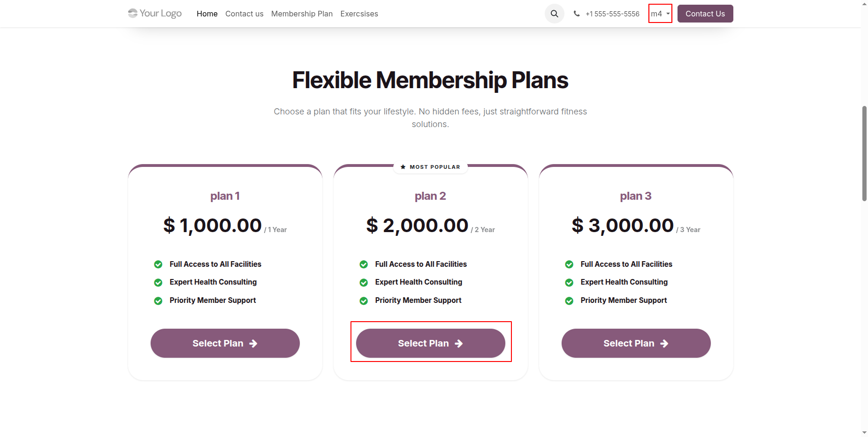Call the +1 555-555-5556 phone link
868x437 pixels.
(x=612, y=14)
